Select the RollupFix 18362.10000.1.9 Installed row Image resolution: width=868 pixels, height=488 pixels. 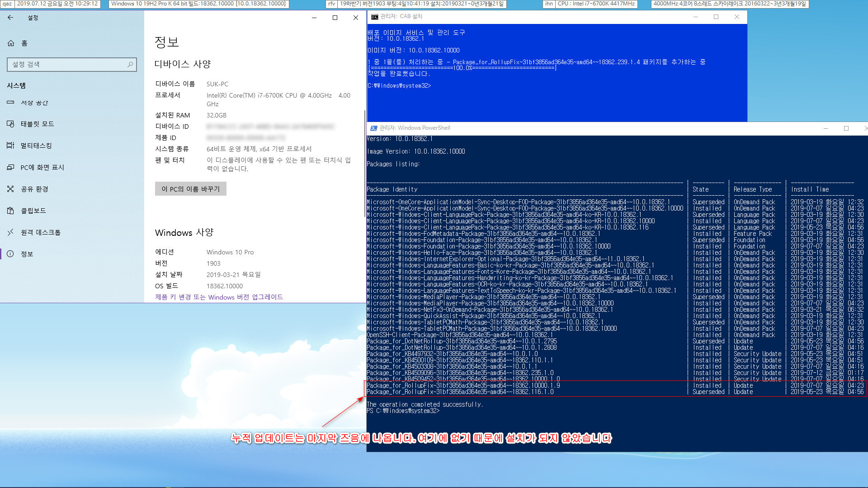point(615,385)
